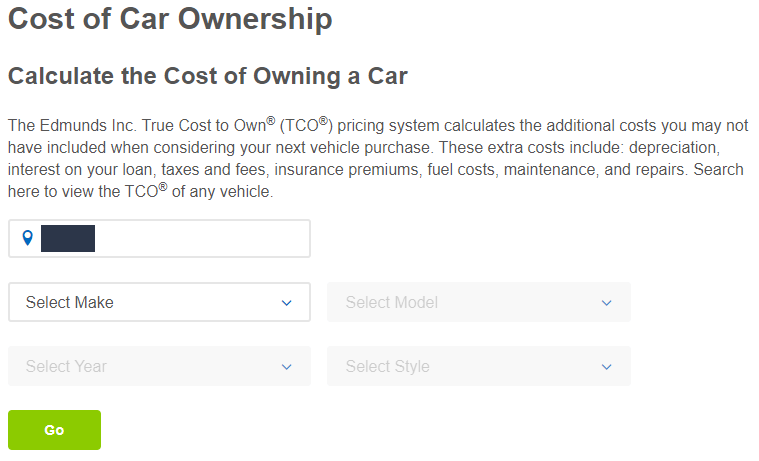The image size is (759, 461).
Task: Click the (TCO®) abbreviation in the first line
Action: 306,125
